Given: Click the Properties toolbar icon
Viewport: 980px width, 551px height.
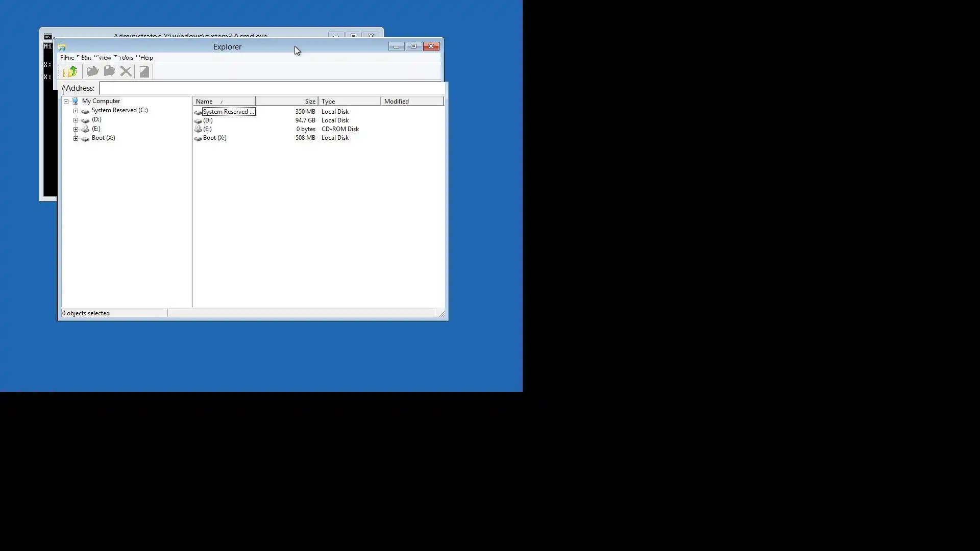Looking at the screenshot, I should pyautogui.click(x=144, y=71).
